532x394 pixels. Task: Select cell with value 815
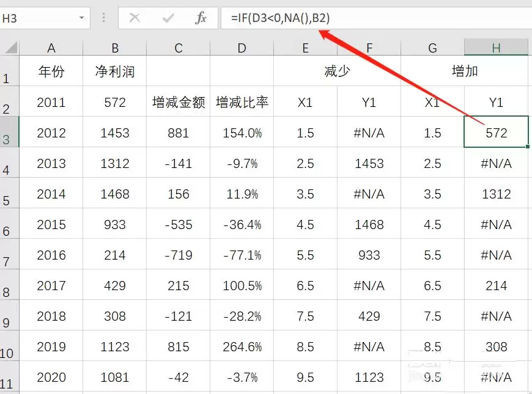click(x=178, y=346)
